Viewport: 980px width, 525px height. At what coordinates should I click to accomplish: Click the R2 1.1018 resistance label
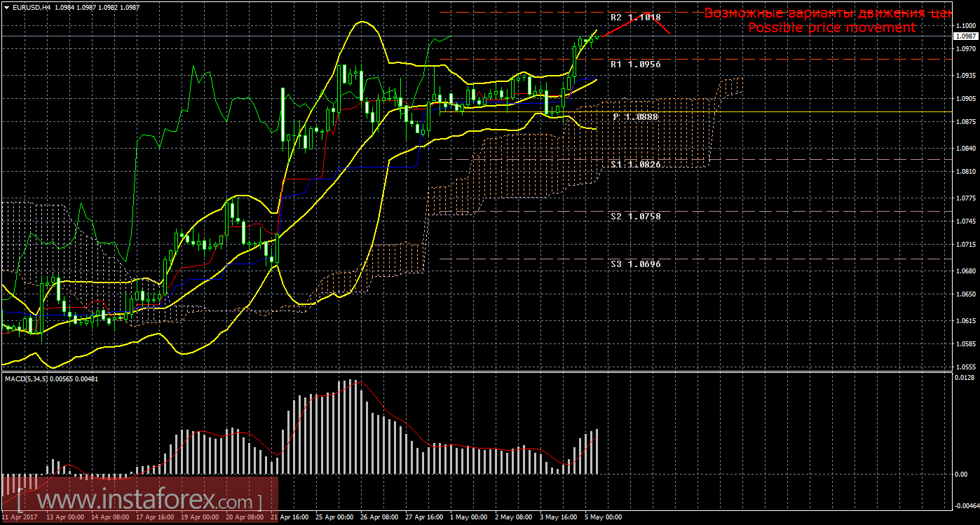(635, 17)
